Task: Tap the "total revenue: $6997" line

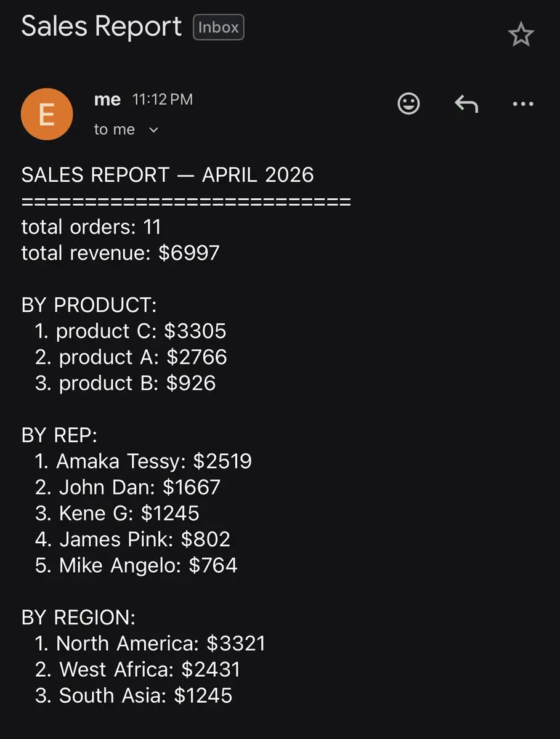Action: point(120,252)
